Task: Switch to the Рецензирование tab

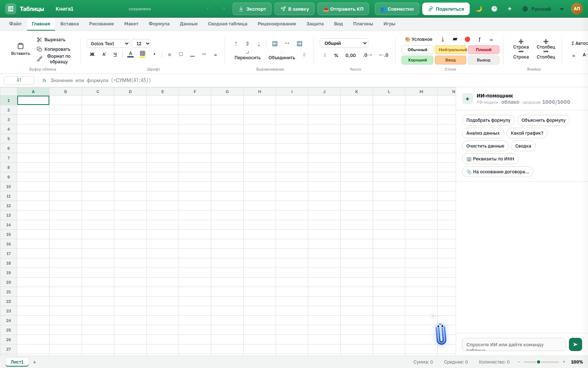Action: pyautogui.click(x=277, y=24)
